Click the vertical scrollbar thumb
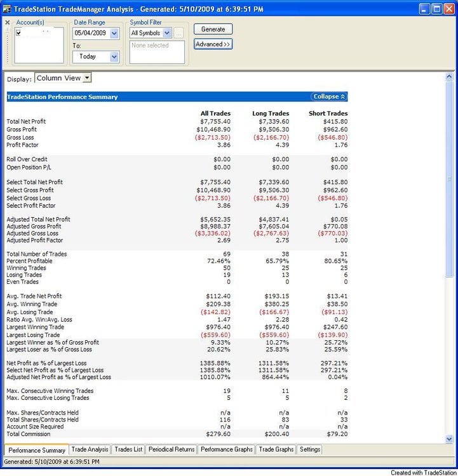The width and height of the screenshot is (458, 476). click(x=449, y=179)
